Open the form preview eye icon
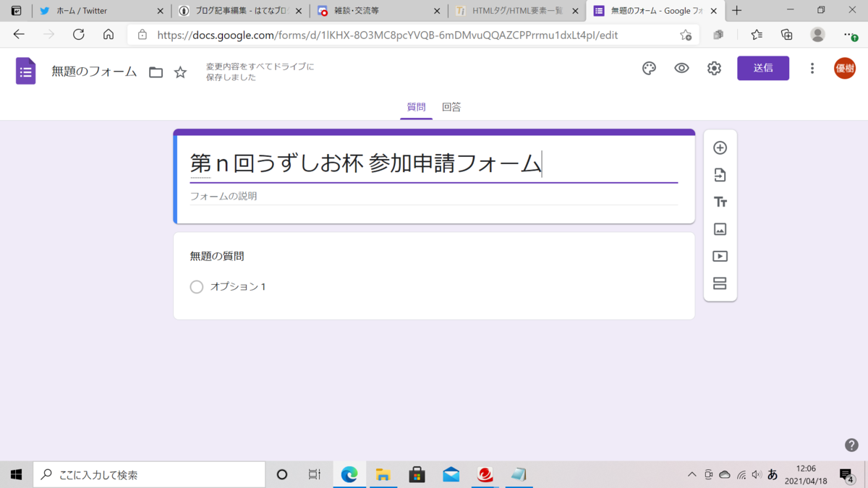 681,68
